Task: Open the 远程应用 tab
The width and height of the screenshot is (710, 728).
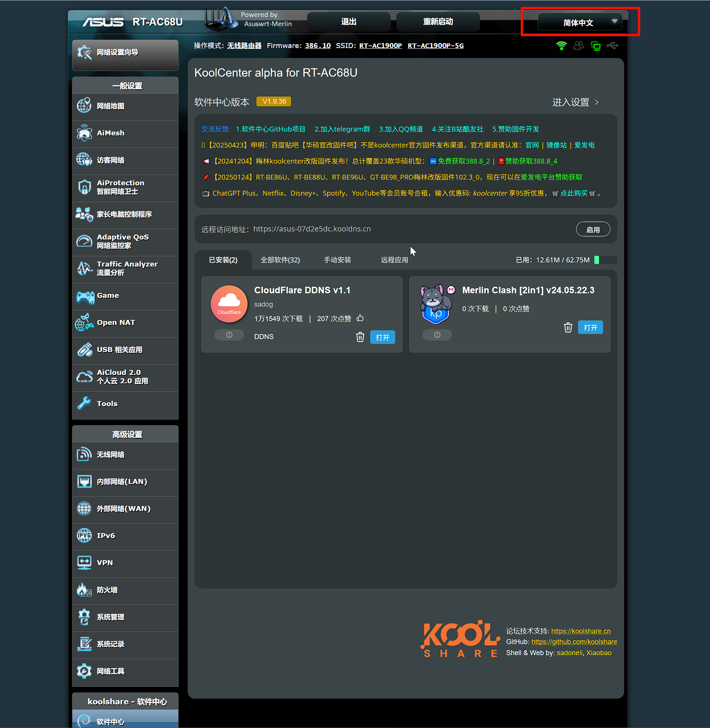Action: click(x=394, y=260)
